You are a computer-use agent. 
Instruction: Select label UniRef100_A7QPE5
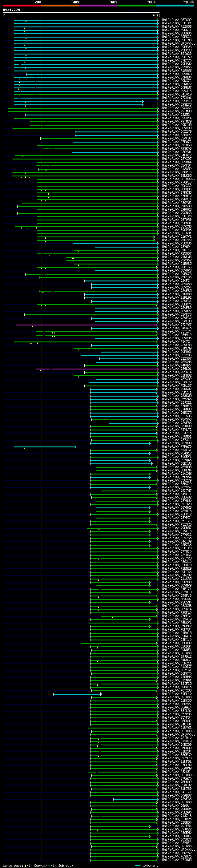(x=177, y=182)
